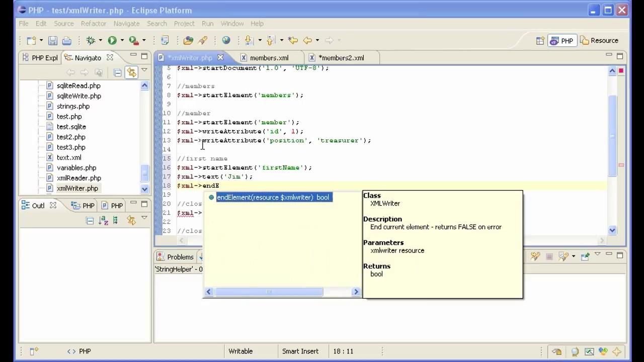Click the New file toolbar icon
The height and width of the screenshot is (362, 644).
pos(31,41)
